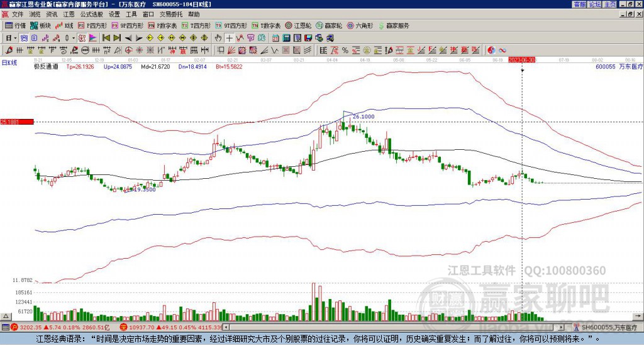Screen dimensions: 644x345
Task: Click the 2023-06-30 date marker
Action: (522, 60)
